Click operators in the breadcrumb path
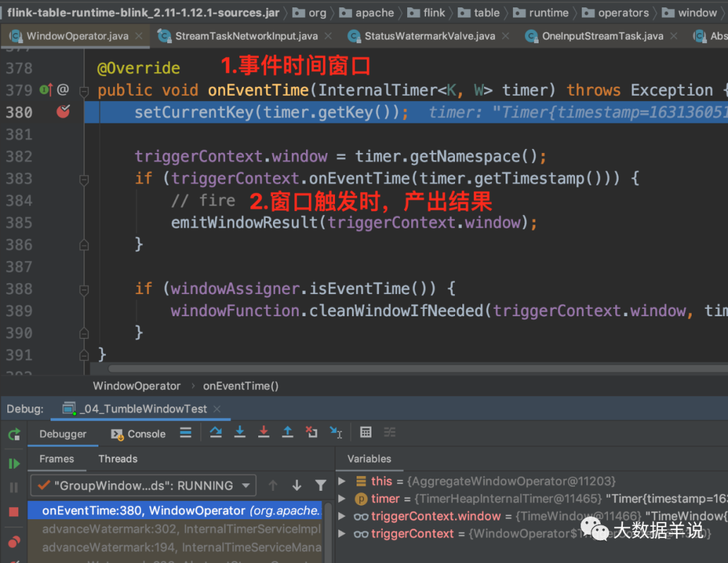The width and height of the screenshot is (728, 563). coord(624,12)
